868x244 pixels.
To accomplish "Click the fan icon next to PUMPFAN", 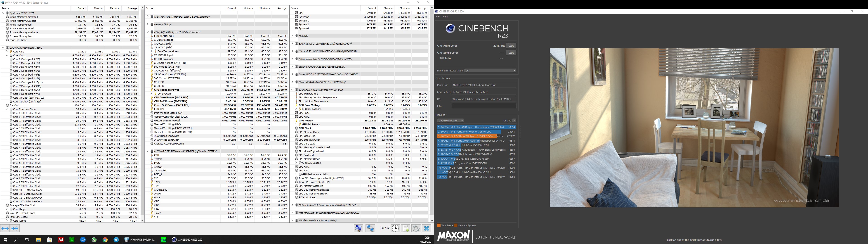I will pos(297,17).
